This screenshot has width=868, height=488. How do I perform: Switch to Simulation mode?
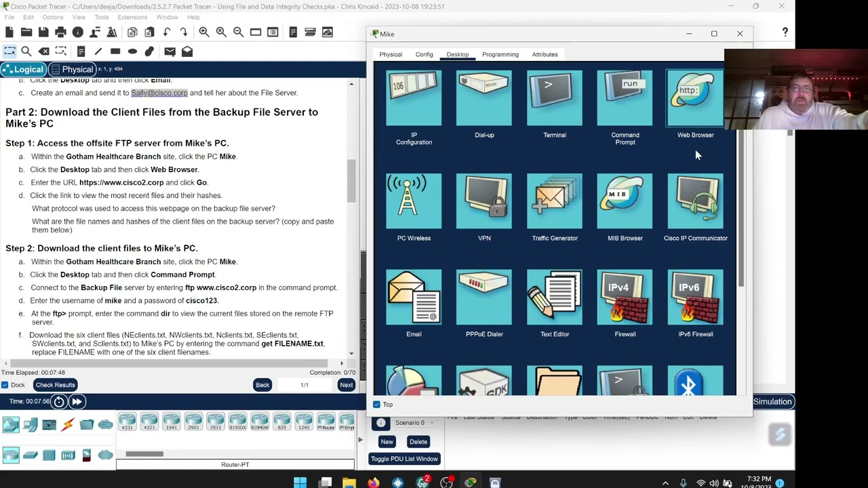(772, 402)
